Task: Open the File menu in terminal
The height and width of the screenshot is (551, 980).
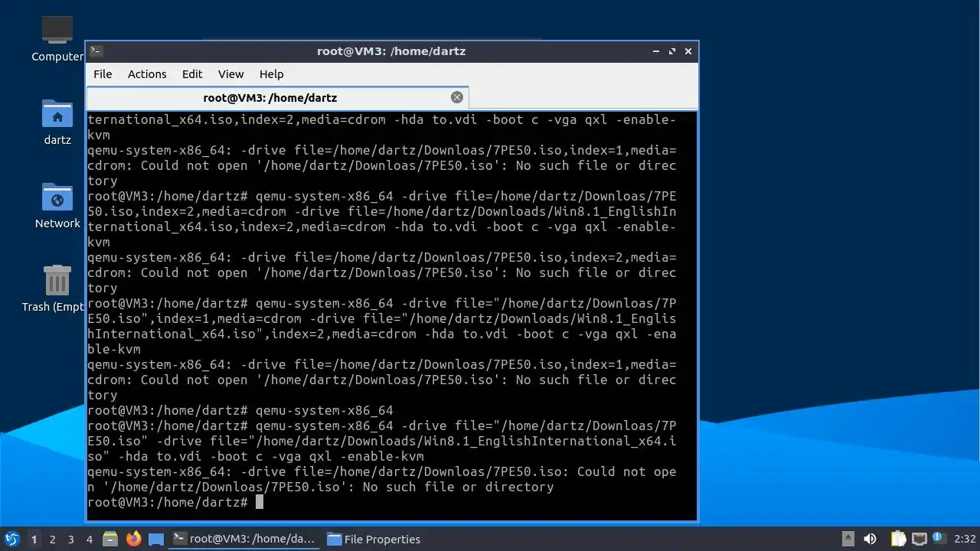Action: [x=103, y=74]
